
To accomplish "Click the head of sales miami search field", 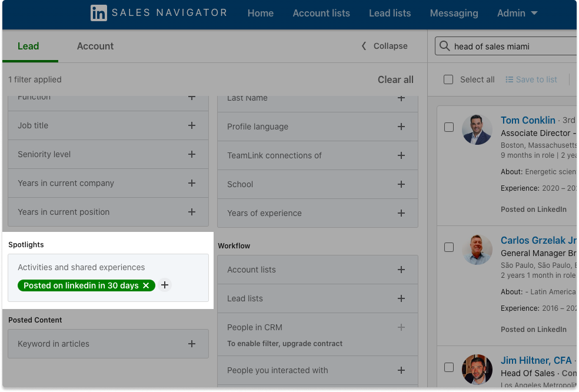I will [506, 46].
